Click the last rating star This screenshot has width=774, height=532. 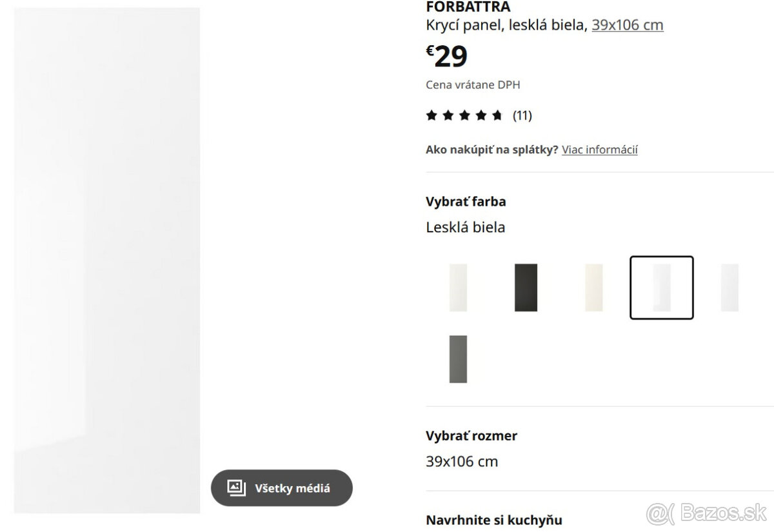[496, 115]
